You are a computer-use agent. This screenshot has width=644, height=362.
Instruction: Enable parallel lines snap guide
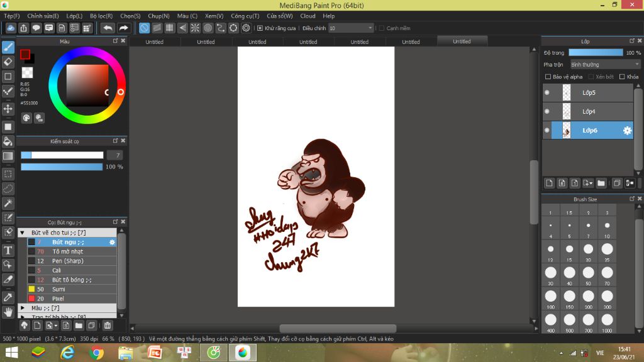(x=157, y=28)
